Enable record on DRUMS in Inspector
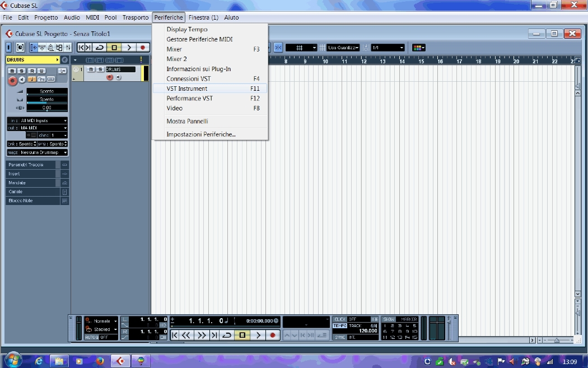Image resolution: width=588 pixels, height=368 pixels. click(x=12, y=81)
